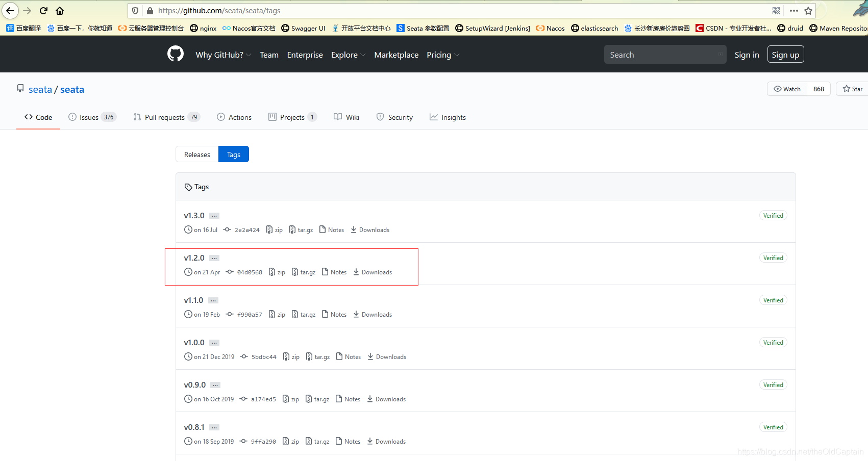Image resolution: width=868 pixels, height=461 pixels.
Task: Open the Issues tab
Action: tap(92, 117)
